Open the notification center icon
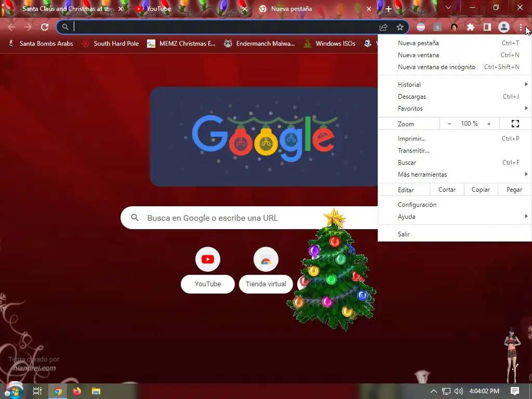 tap(515, 391)
